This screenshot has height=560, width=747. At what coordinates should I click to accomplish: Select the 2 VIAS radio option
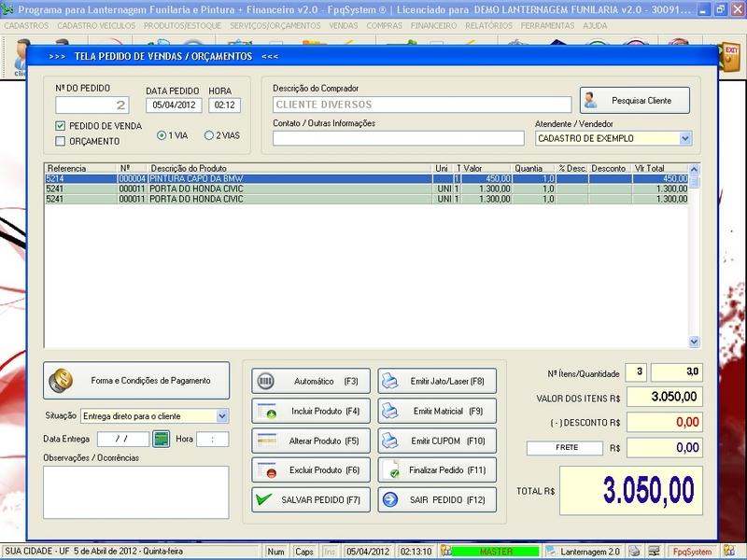pyautogui.click(x=209, y=135)
